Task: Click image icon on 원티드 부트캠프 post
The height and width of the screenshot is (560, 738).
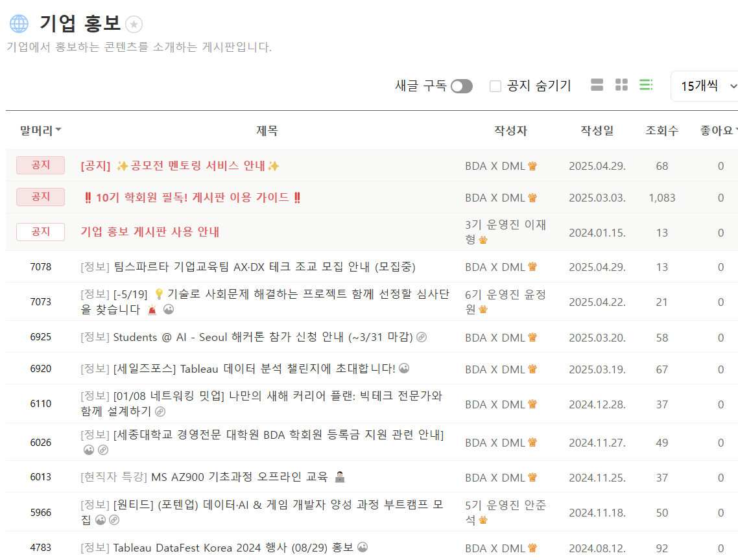Action: click(x=101, y=520)
